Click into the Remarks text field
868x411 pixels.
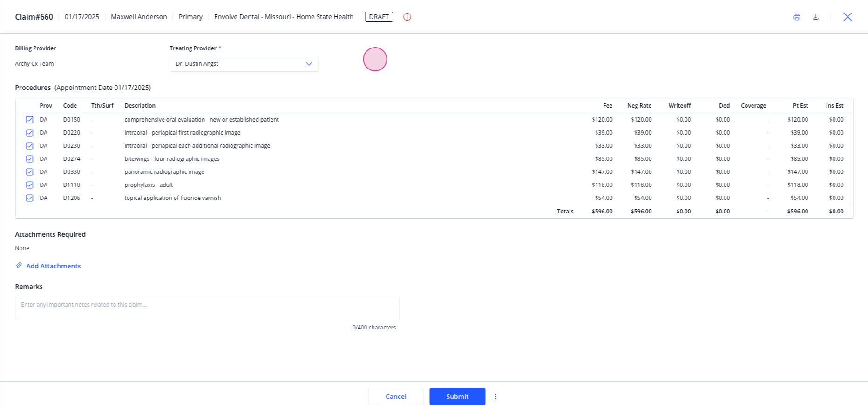click(x=207, y=308)
